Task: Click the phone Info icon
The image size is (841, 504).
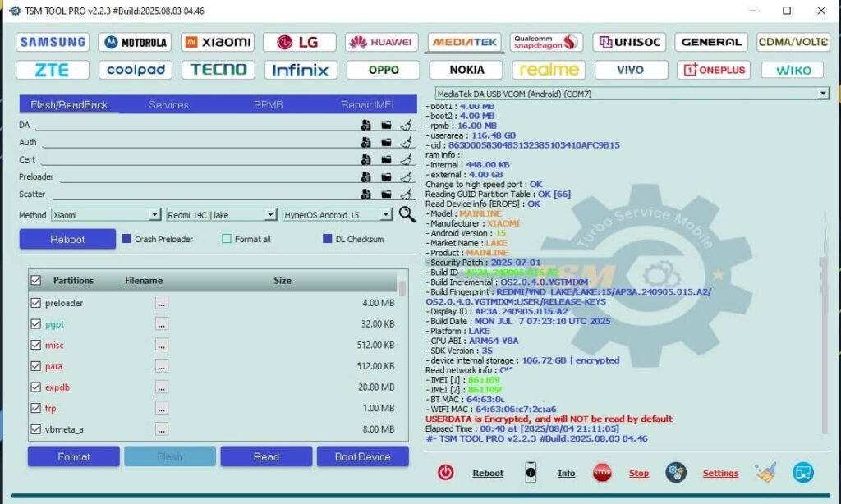Action: (531, 473)
